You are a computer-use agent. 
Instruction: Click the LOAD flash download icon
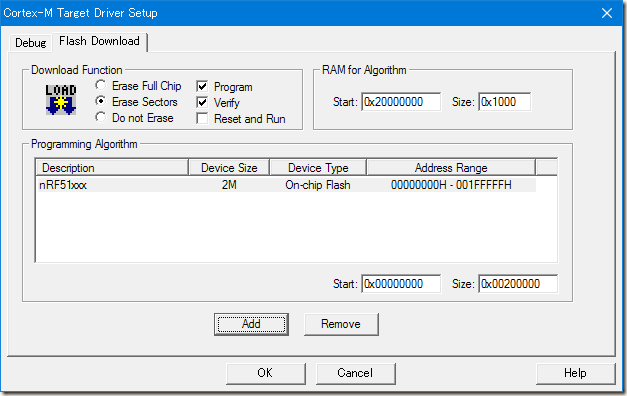tap(61, 100)
